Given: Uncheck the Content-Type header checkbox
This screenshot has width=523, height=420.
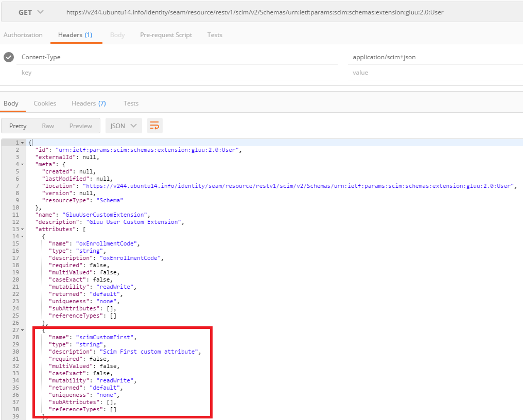Looking at the screenshot, I should point(9,57).
